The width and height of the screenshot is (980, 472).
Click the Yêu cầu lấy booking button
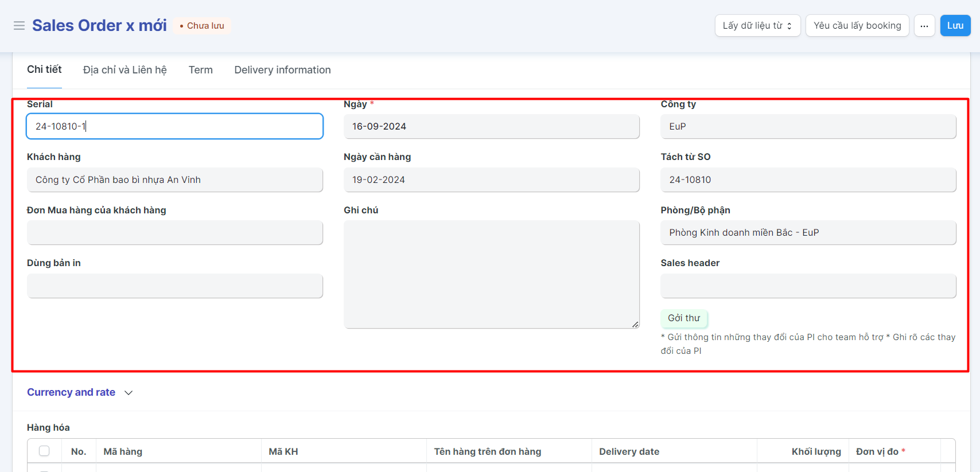pos(857,26)
